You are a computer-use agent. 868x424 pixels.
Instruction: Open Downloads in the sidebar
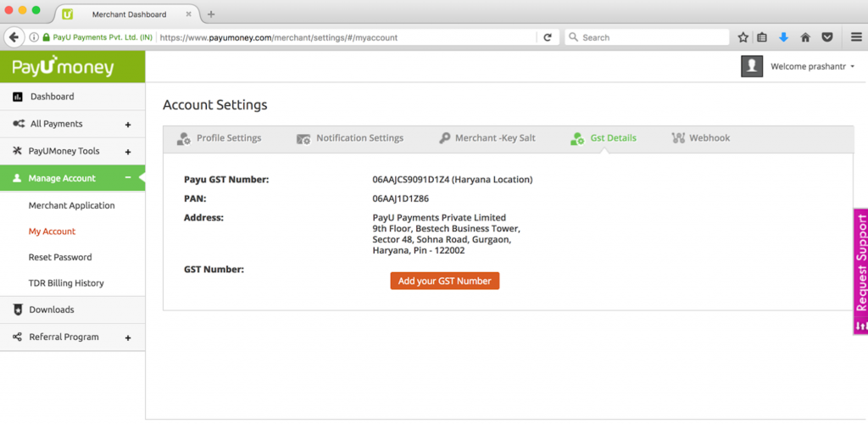52,310
